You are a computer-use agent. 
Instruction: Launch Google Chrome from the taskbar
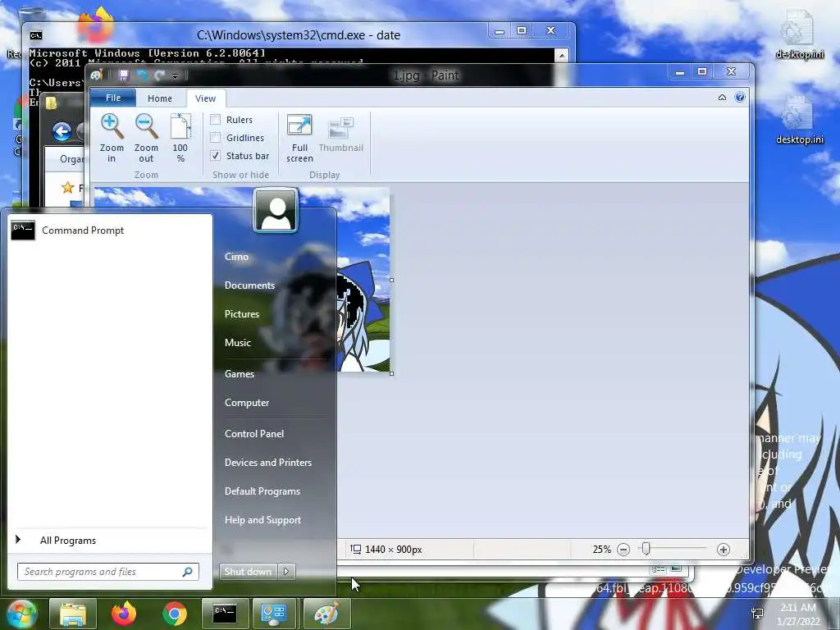tap(175, 614)
